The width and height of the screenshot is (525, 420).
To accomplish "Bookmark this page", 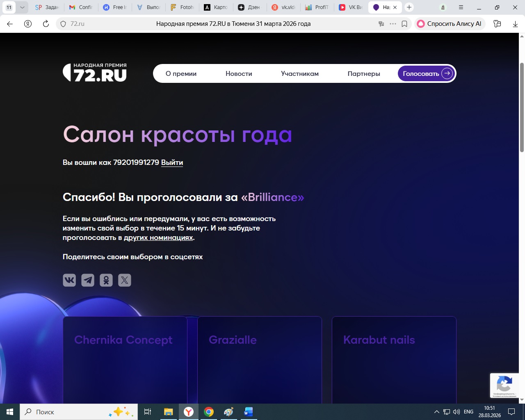I will click(404, 24).
